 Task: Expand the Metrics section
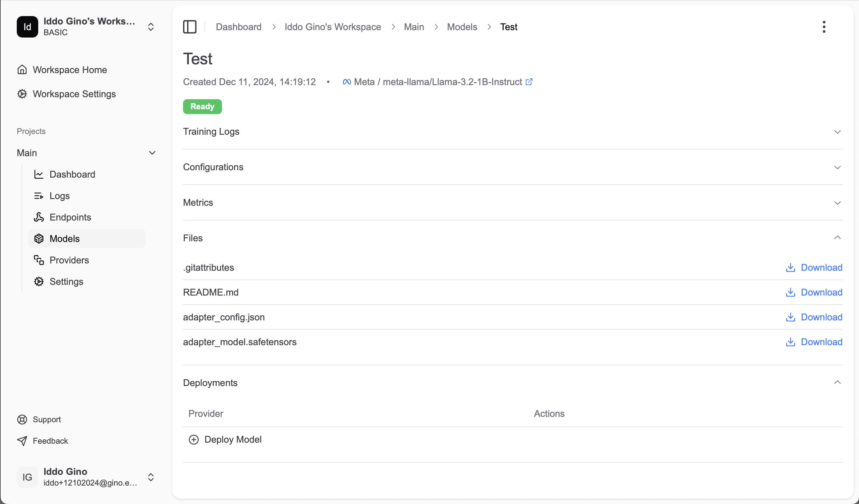coord(837,203)
